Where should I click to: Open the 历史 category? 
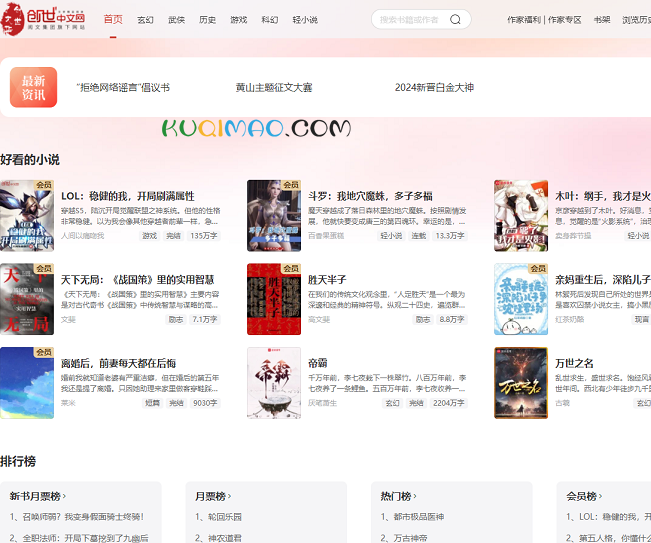208,20
